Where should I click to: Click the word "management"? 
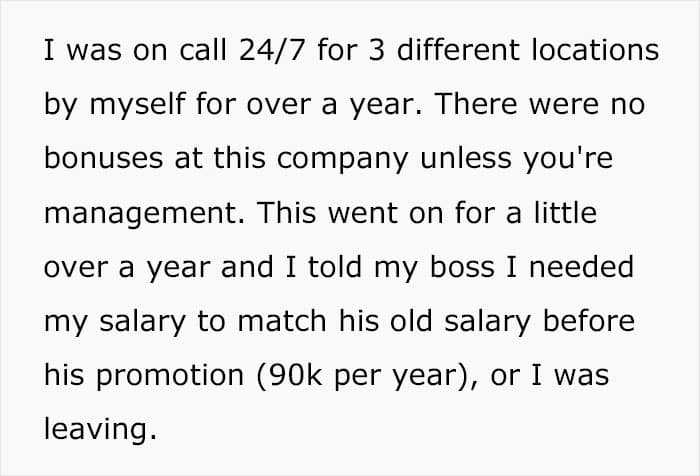coord(142,214)
